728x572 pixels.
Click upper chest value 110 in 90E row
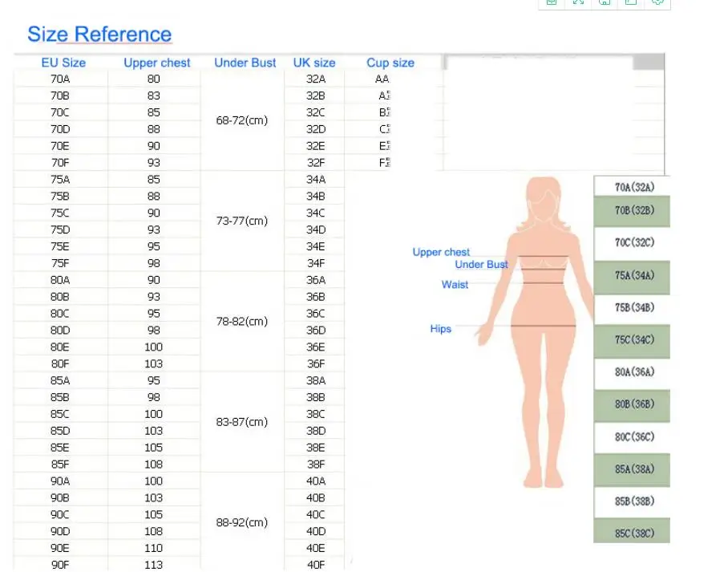pos(154,548)
